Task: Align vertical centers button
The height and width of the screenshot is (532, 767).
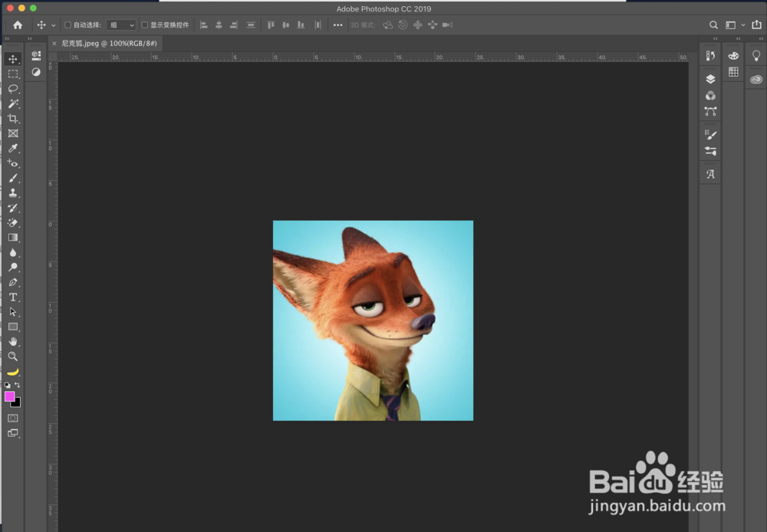Action: coord(285,25)
